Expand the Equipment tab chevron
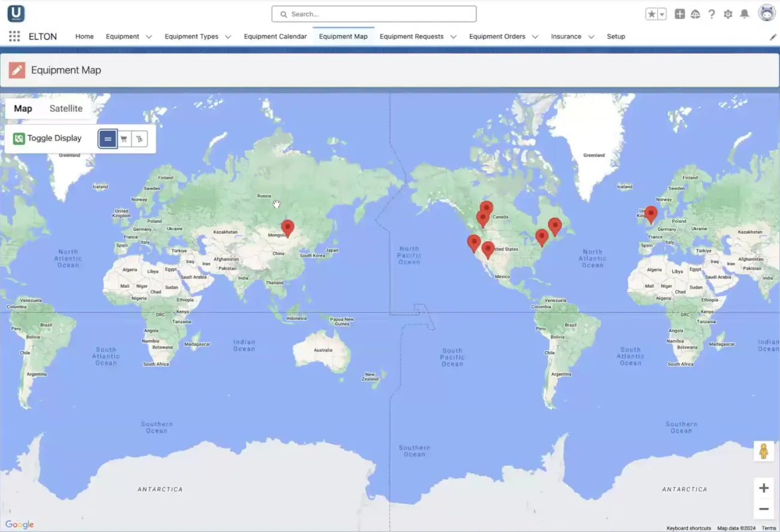 (x=149, y=37)
